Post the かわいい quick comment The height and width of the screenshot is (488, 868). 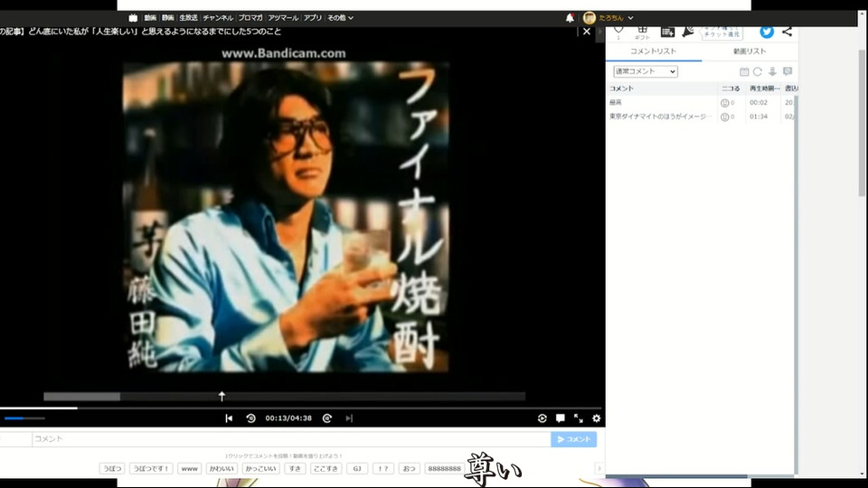click(x=222, y=469)
